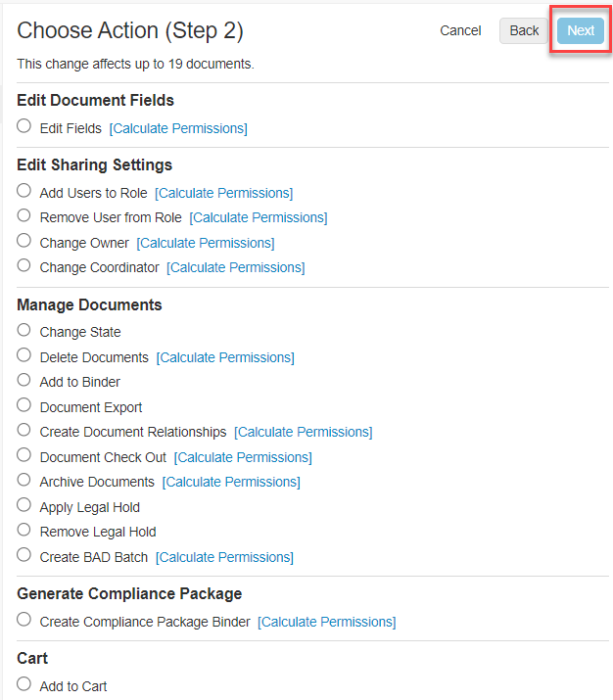Choose Add to Binder option
Viewport: 613px width, 700px height.
[24, 380]
